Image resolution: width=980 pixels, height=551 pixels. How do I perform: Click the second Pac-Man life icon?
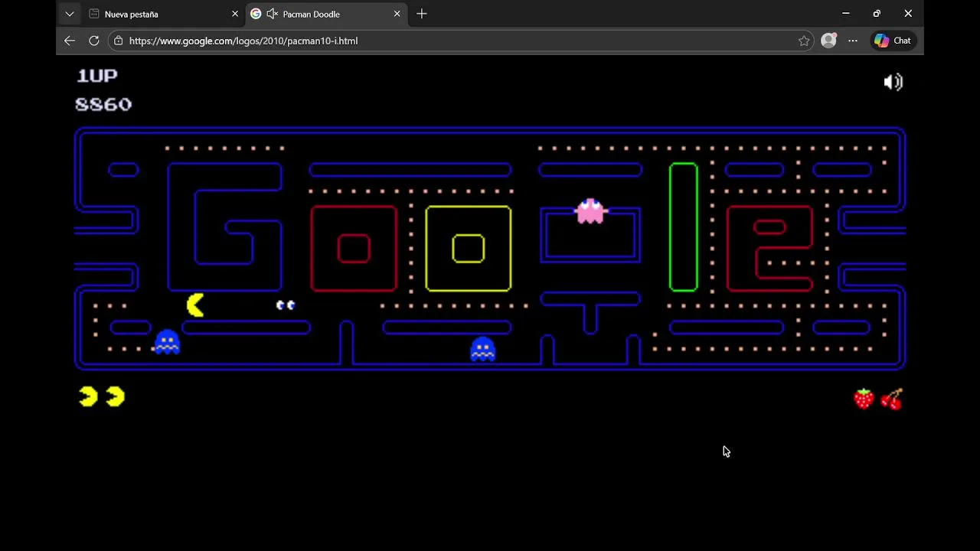click(115, 396)
